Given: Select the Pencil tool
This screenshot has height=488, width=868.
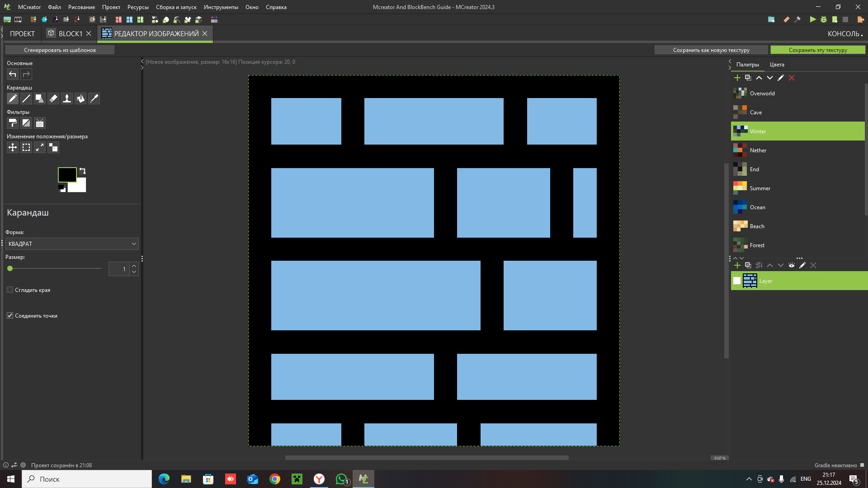Looking at the screenshot, I should (12, 99).
